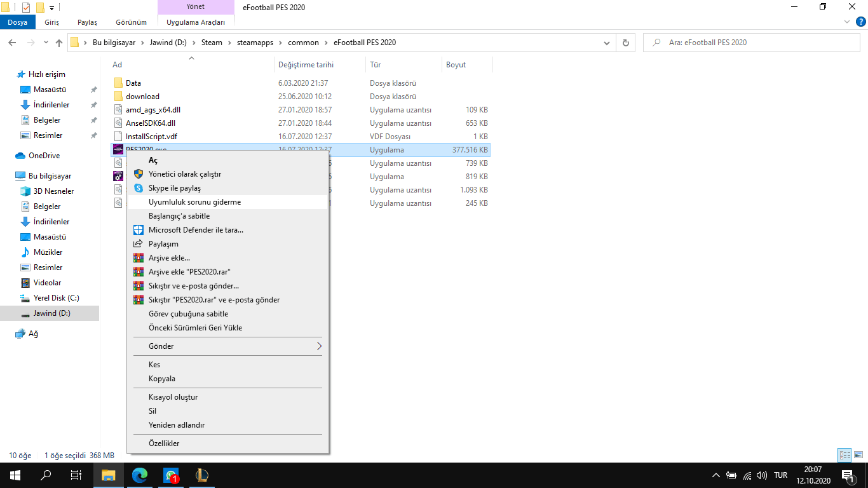The width and height of the screenshot is (868, 488).
Task: Expand the ribbon using the chevron near Help
Action: 846,22
